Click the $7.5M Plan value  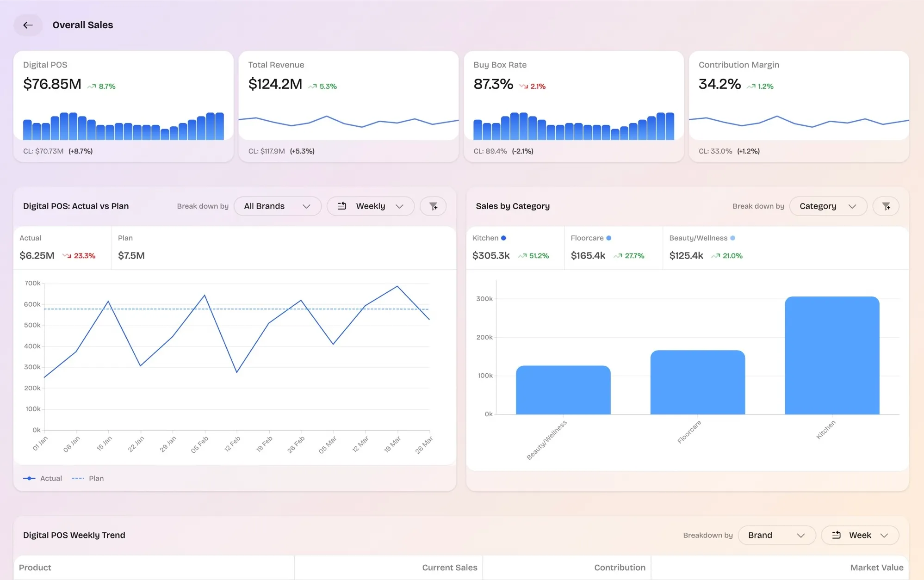click(131, 256)
